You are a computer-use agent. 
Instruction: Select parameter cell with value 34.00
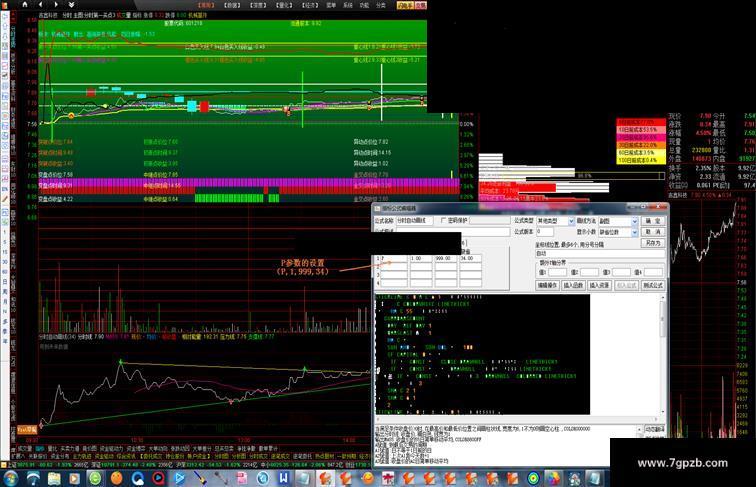[x=470, y=258]
